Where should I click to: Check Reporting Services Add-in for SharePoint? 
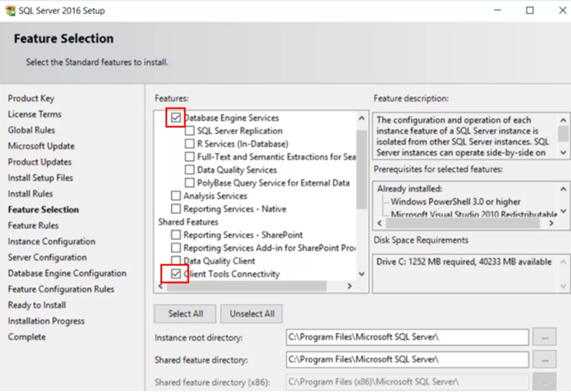[x=176, y=248]
